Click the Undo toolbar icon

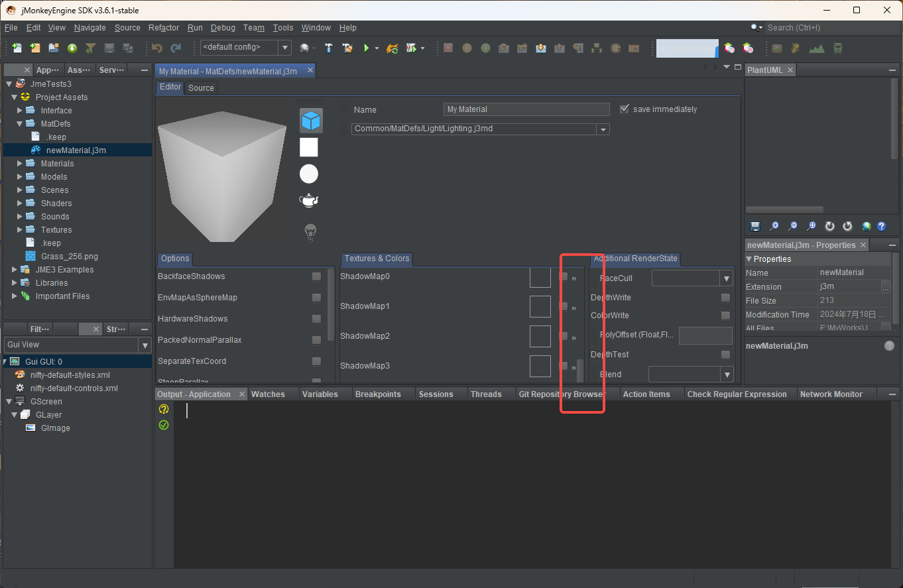tap(157, 48)
